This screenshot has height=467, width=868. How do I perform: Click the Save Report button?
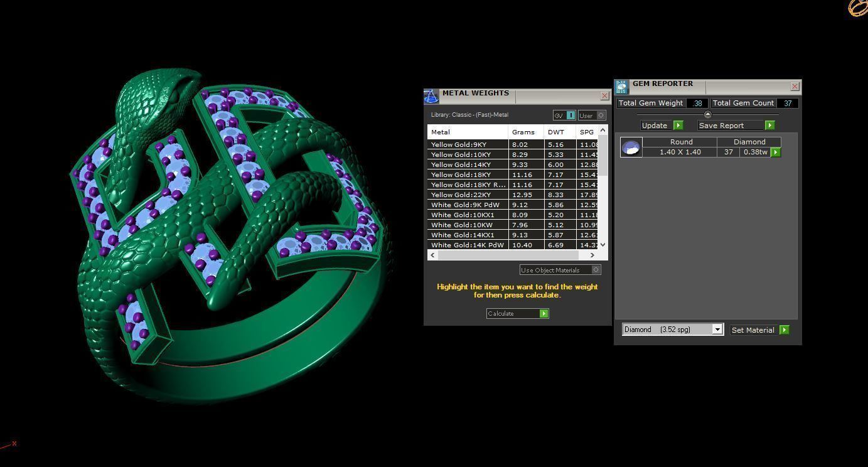(x=729, y=126)
